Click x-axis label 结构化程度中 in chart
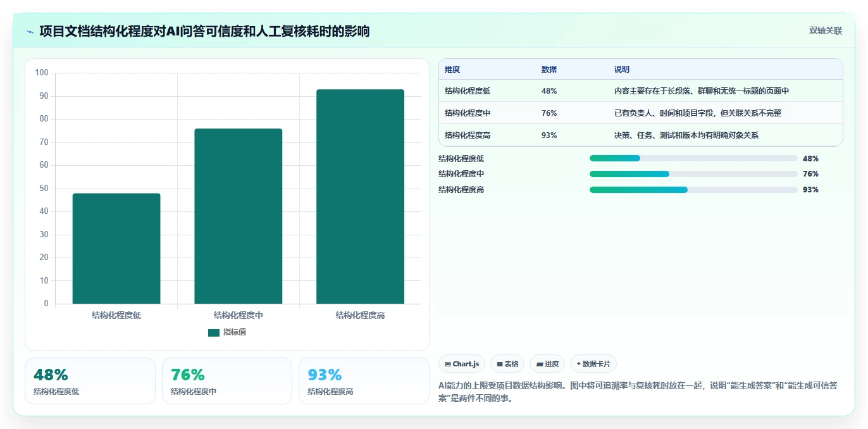 click(x=239, y=315)
